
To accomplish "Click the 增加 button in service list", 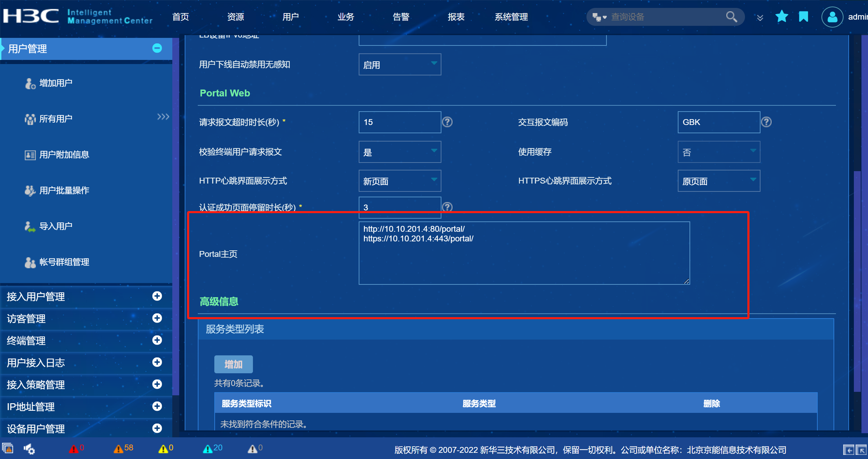I will point(233,364).
